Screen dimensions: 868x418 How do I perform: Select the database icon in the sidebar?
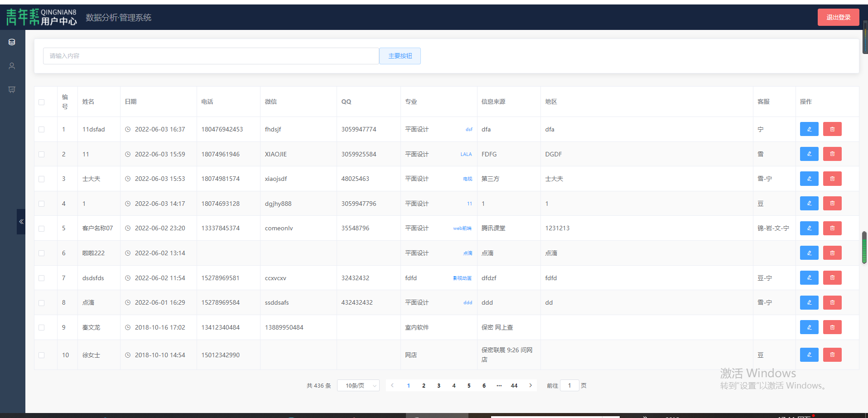(11, 42)
